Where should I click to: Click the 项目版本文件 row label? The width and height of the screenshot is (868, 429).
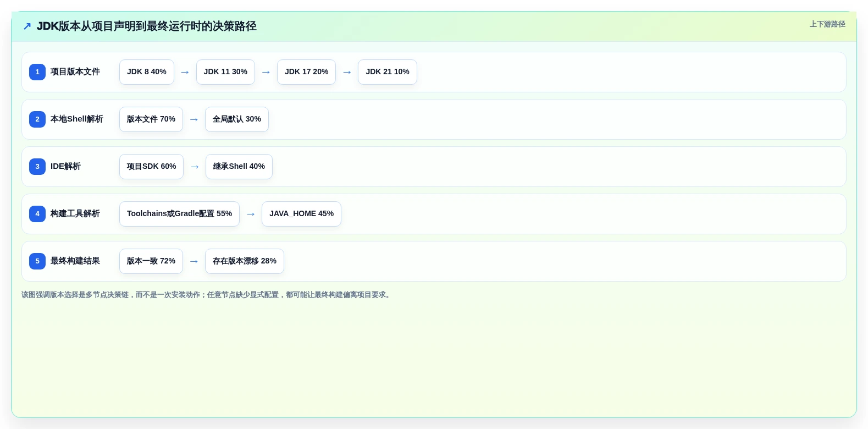click(x=75, y=72)
